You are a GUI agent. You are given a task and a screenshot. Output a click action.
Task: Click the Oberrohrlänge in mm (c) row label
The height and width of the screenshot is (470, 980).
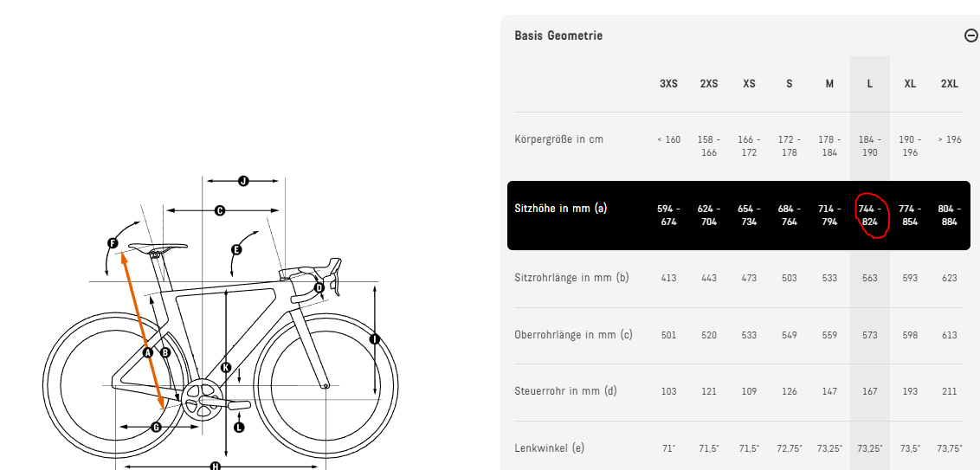click(573, 335)
